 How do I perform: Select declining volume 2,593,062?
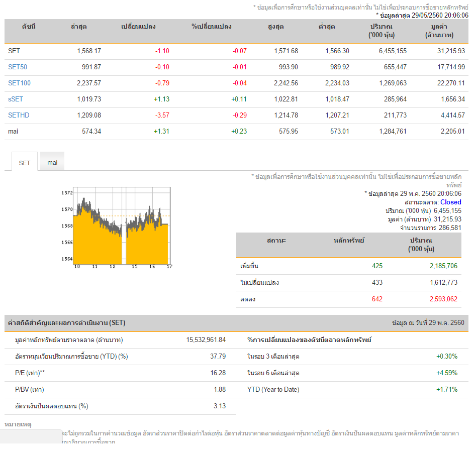click(443, 299)
